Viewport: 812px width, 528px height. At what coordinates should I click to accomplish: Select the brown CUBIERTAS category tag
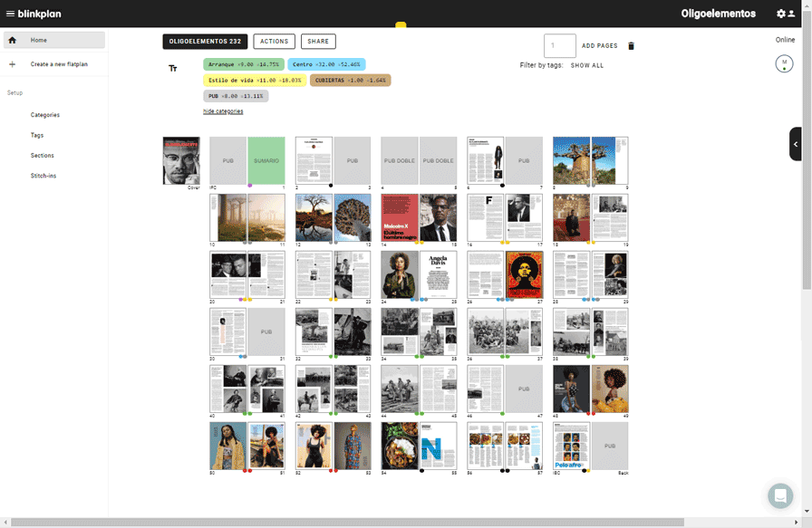tap(350, 81)
